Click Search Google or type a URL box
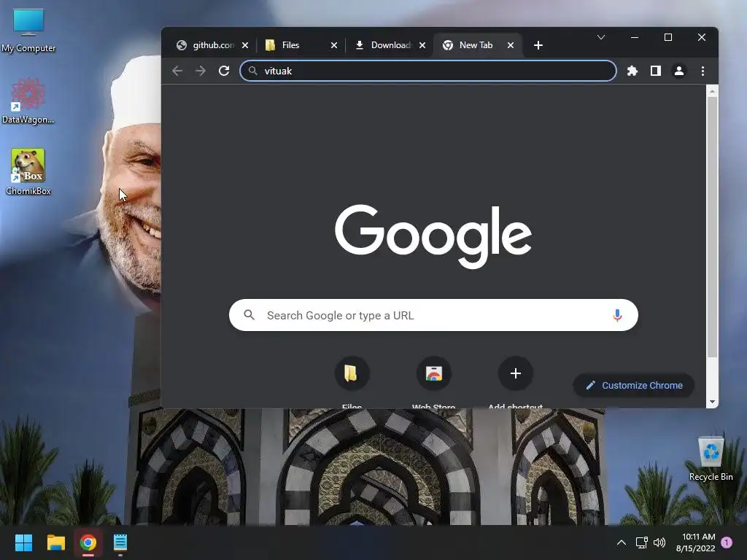 (x=433, y=315)
